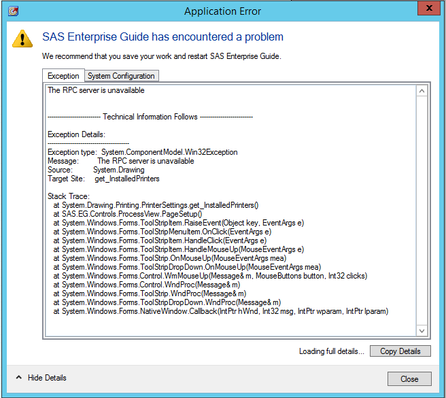Viewport: 446px width, 398px height.
Task: Click the 'ToolStripDropDown.OnMouseUp' stack line
Action: click(x=187, y=267)
